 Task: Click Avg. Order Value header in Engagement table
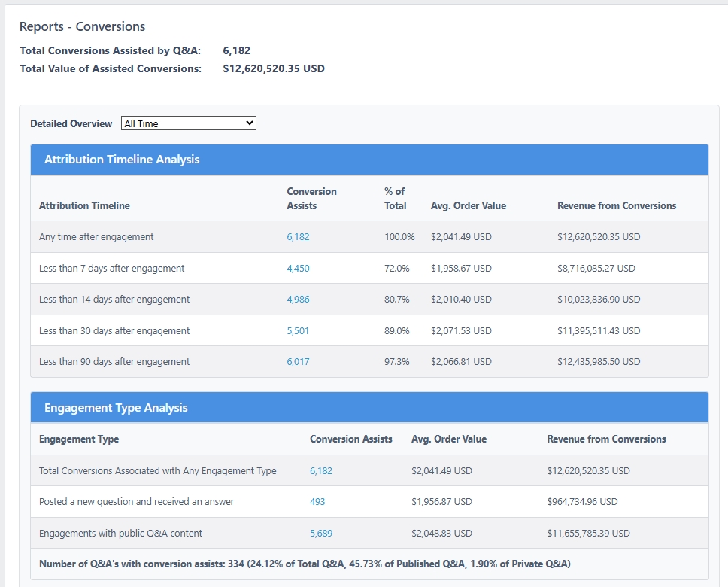pyautogui.click(x=448, y=439)
